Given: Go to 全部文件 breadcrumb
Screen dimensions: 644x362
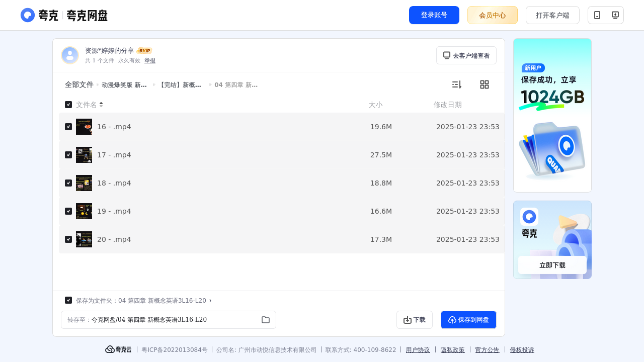Looking at the screenshot, I should 79,84.
